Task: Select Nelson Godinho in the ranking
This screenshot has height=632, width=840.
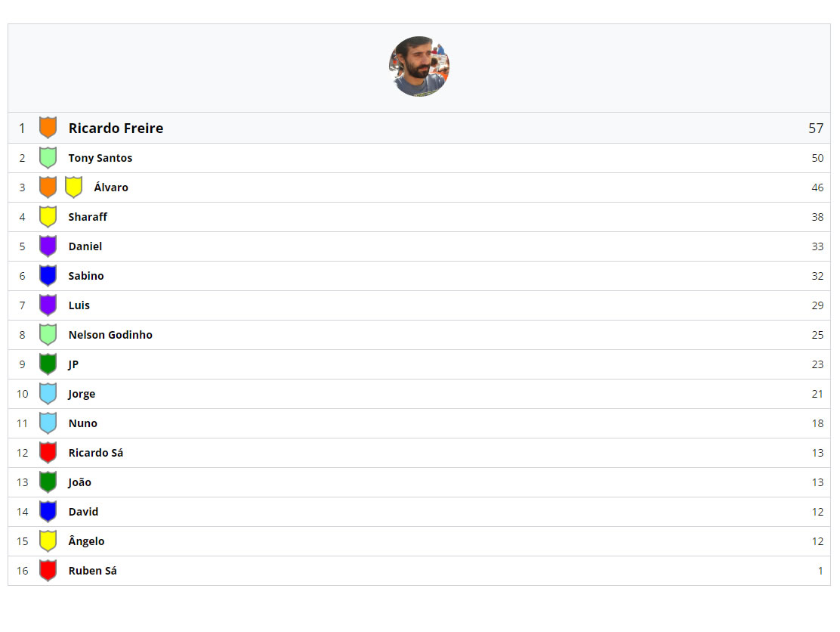Action: [x=110, y=335]
